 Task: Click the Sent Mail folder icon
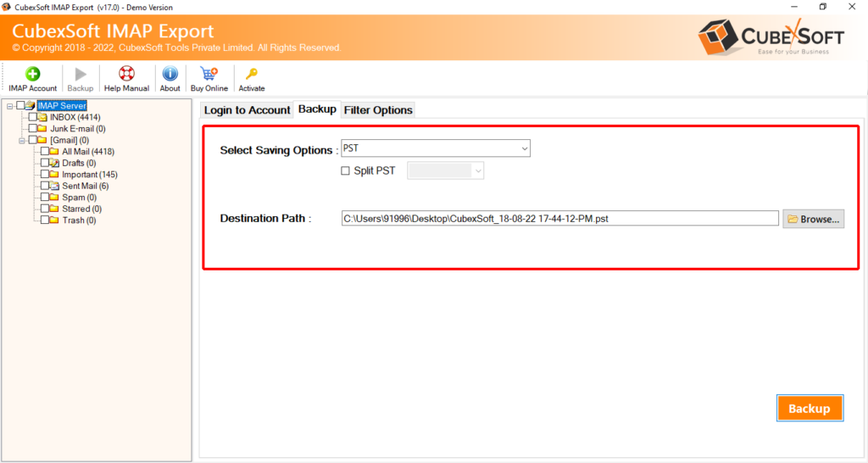[x=54, y=186]
